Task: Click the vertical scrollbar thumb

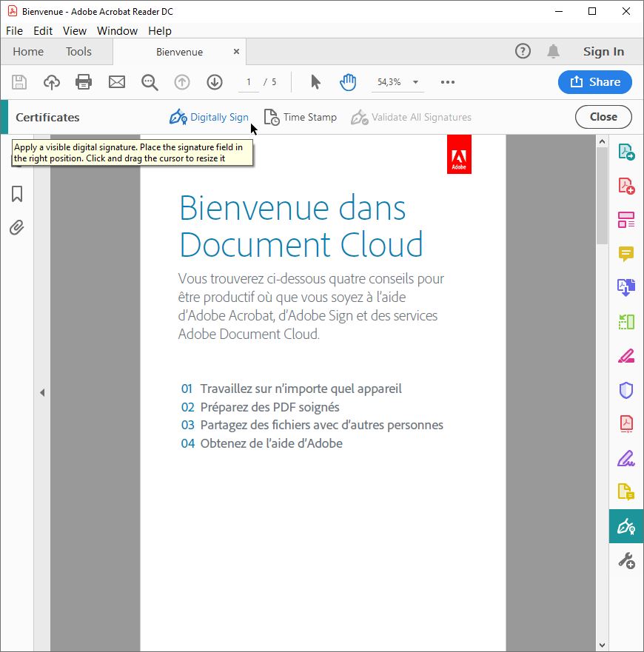Action: tap(602, 195)
